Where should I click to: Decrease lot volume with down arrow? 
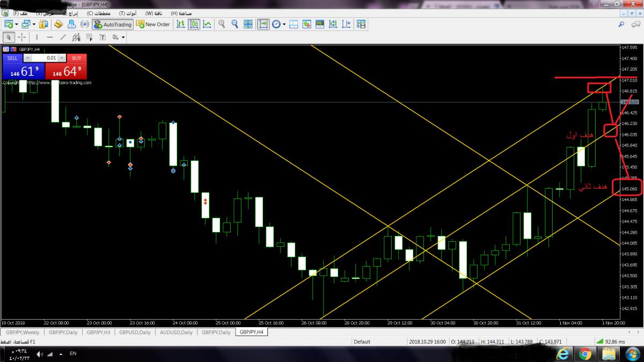coord(28,58)
